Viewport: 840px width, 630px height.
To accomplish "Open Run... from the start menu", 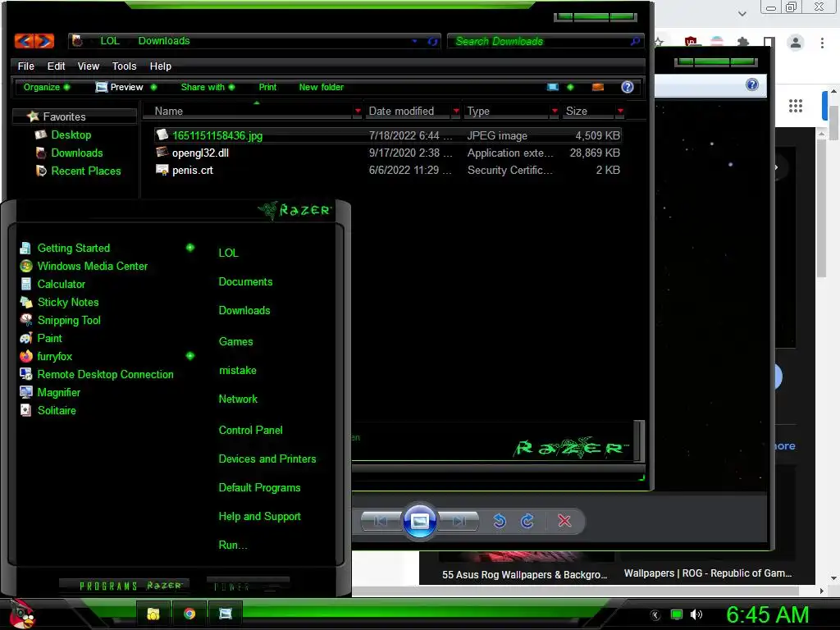I will (233, 546).
